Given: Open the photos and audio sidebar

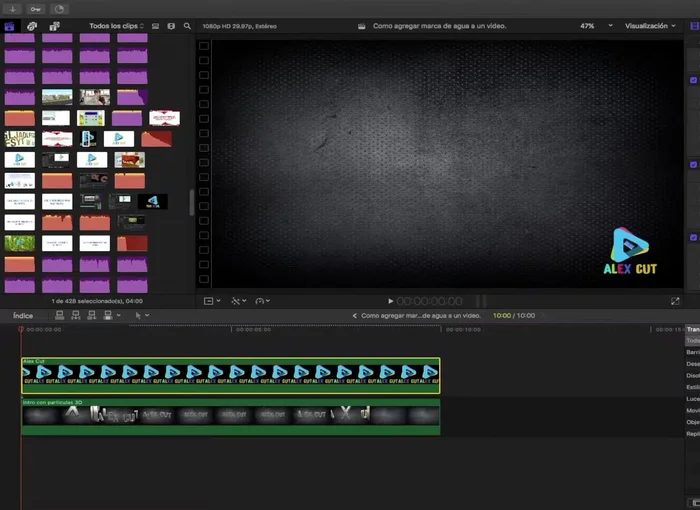Looking at the screenshot, I should pos(32,26).
